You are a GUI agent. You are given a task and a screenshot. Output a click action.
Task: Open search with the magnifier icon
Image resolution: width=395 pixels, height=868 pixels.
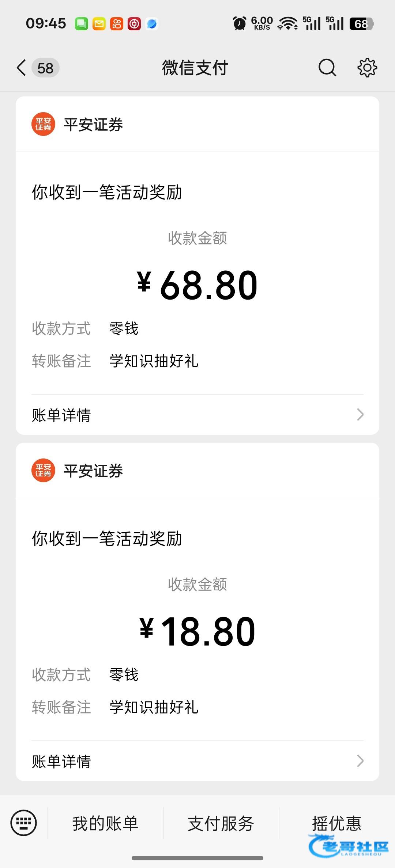(x=327, y=68)
